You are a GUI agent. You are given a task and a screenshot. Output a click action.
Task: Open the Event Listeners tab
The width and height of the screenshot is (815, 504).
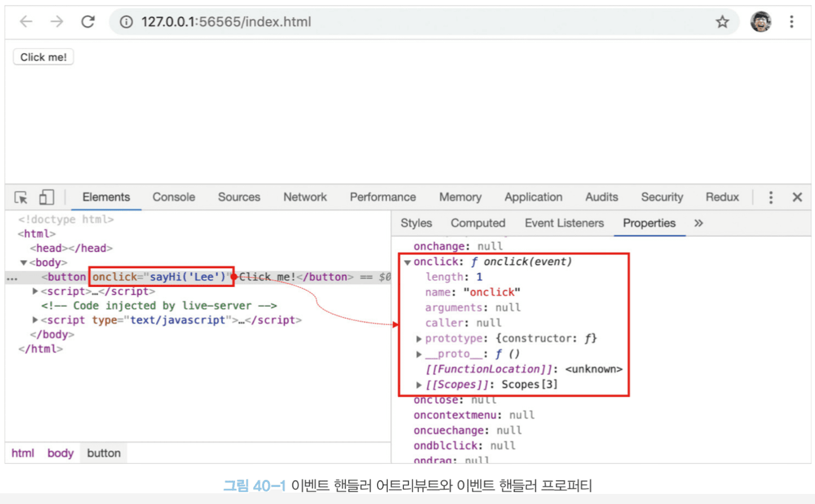564,223
